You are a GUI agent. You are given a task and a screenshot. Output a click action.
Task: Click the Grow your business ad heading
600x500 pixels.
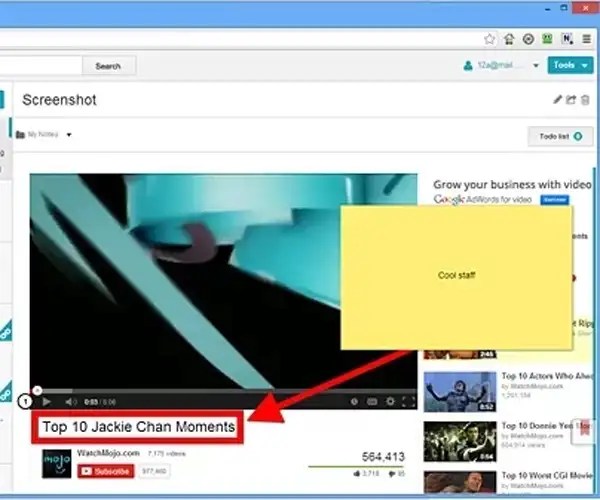512,185
